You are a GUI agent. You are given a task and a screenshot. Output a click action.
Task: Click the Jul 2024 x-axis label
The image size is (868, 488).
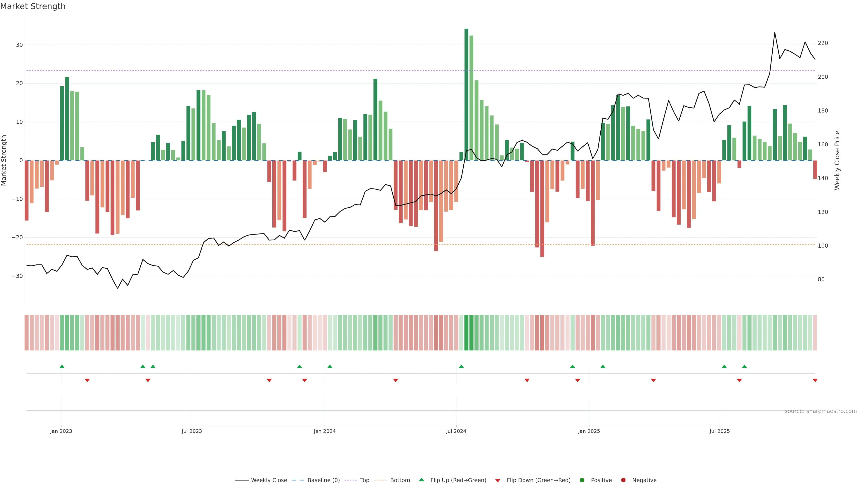pyautogui.click(x=456, y=431)
